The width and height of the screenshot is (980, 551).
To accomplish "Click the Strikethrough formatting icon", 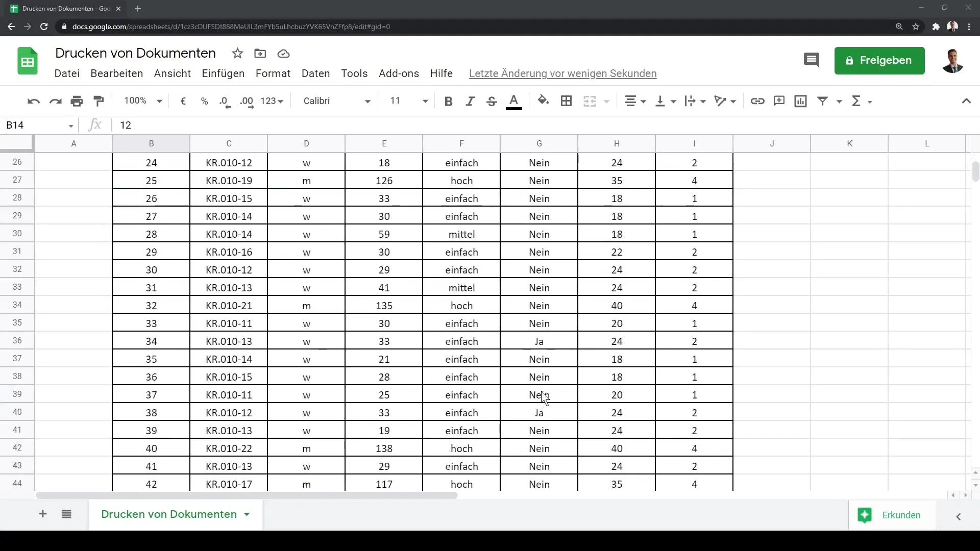I will (x=492, y=100).
